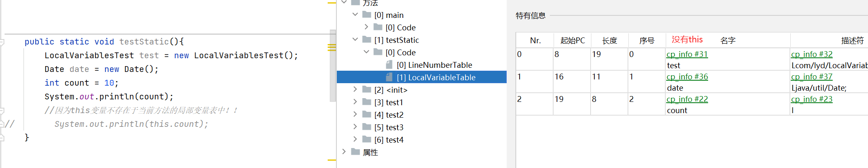Click the 'date' name cell

tap(675, 88)
